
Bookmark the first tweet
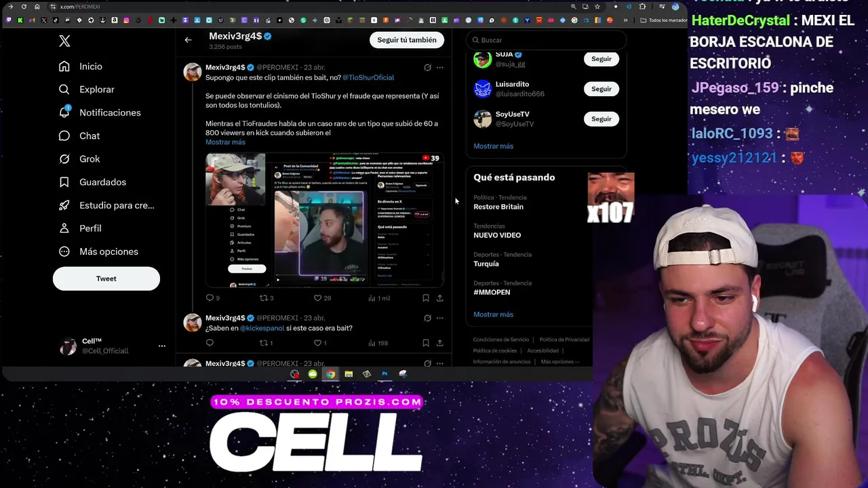[x=426, y=298]
